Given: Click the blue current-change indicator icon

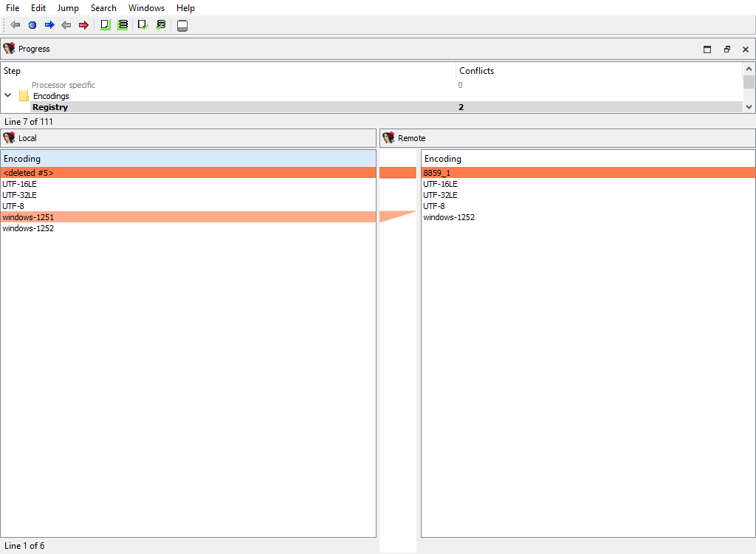Looking at the screenshot, I should click(x=32, y=24).
